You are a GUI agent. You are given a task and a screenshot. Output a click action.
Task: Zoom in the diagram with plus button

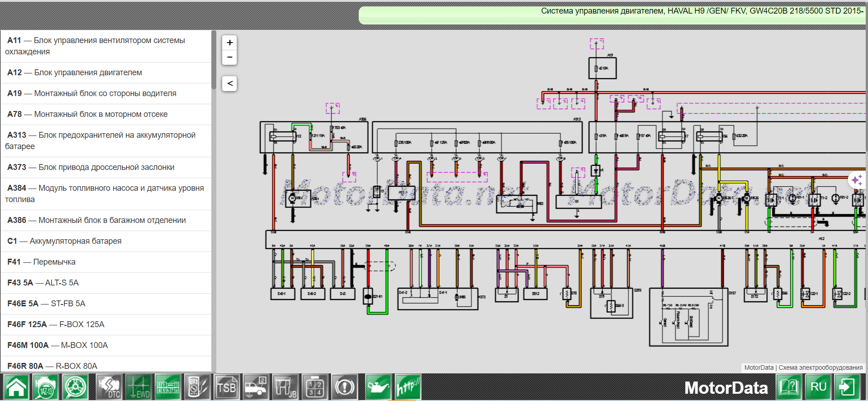point(229,43)
